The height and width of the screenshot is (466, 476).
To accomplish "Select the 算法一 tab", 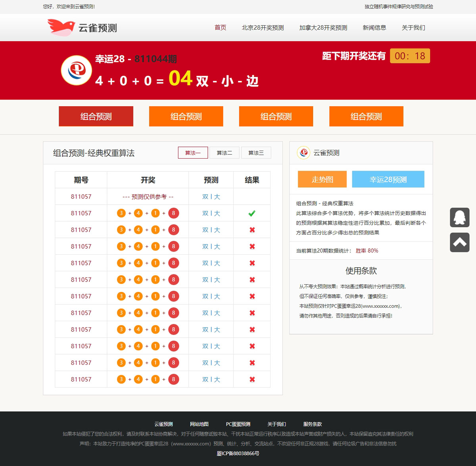I will 193,153.
